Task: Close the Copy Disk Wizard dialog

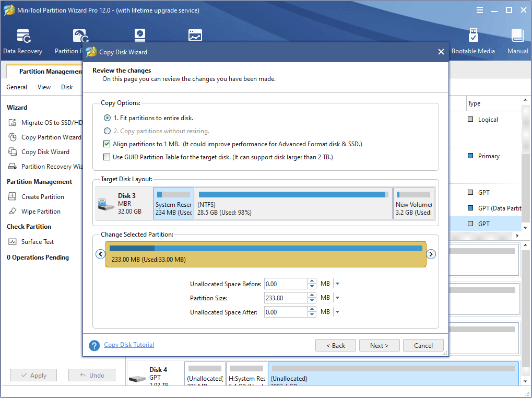Action: coord(441,52)
